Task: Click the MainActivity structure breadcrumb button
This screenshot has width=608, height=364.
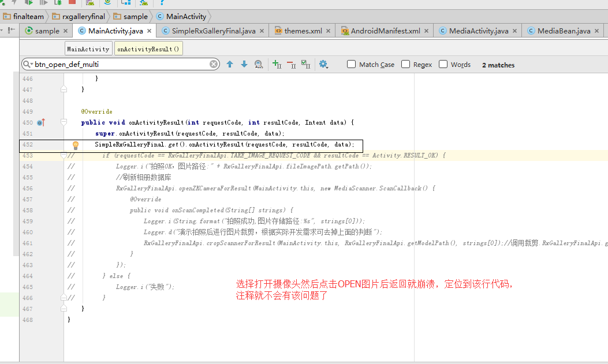Action: 88,49
